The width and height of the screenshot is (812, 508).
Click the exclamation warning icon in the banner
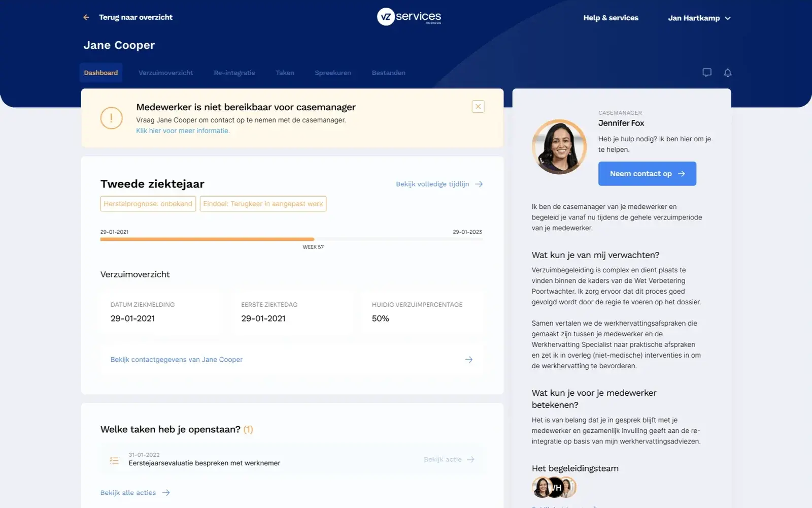point(112,118)
